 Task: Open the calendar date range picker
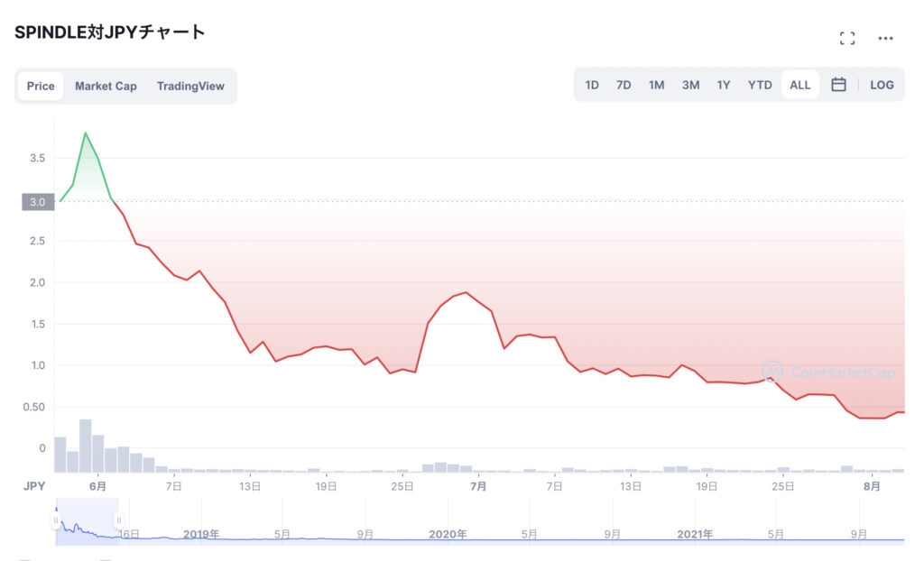(838, 85)
